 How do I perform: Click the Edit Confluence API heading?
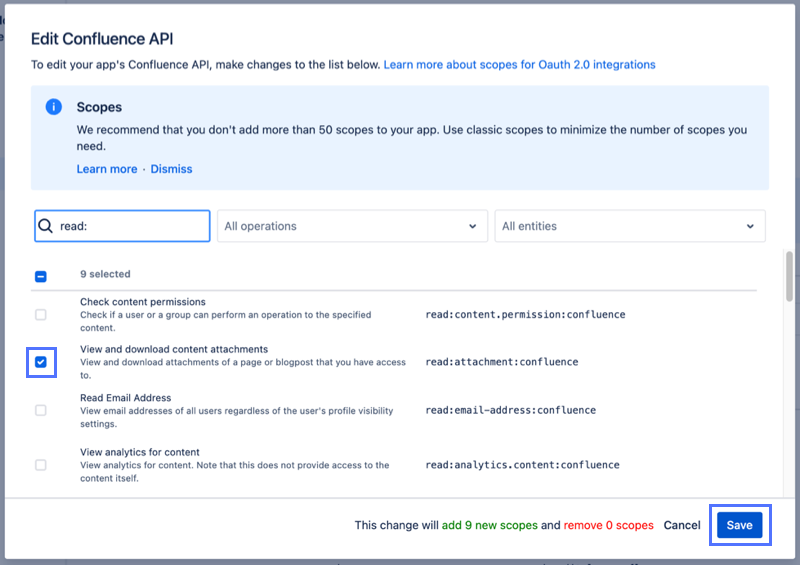point(102,39)
